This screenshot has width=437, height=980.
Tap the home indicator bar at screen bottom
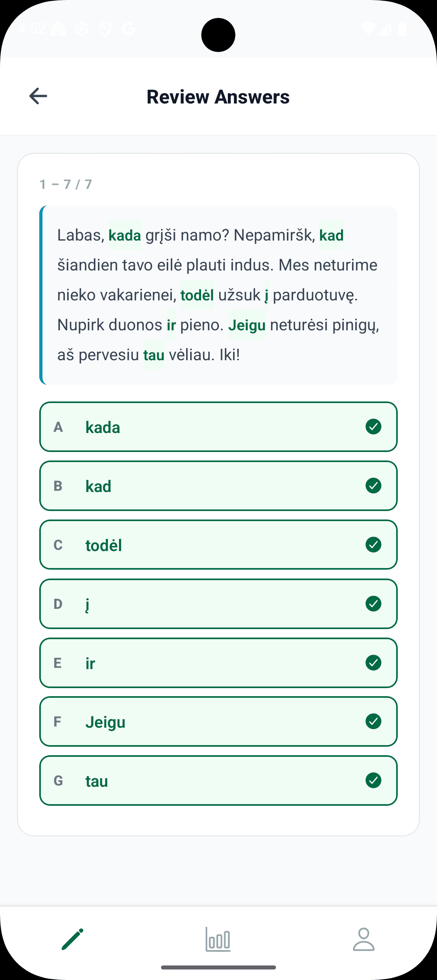coord(218,968)
